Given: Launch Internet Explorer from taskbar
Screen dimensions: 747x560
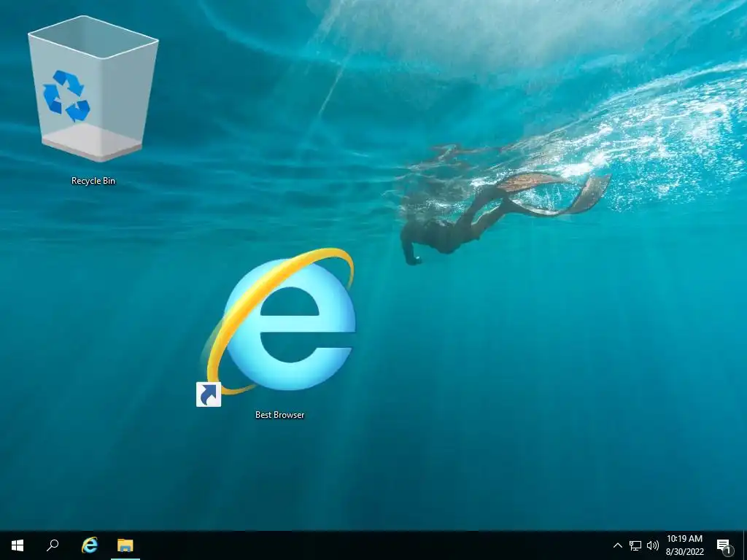Looking at the screenshot, I should [x=90, y=545].
